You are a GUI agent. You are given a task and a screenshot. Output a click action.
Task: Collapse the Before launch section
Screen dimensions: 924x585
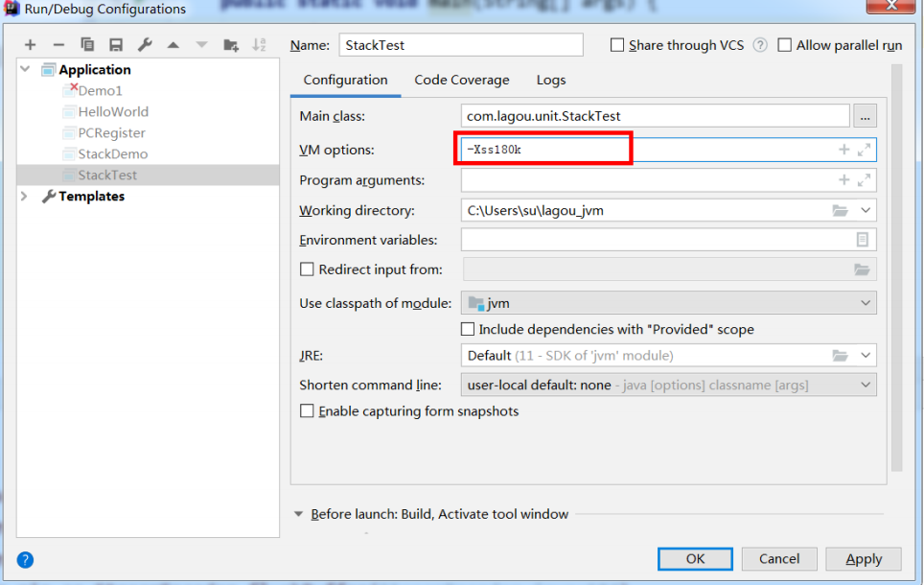(x=299, y=514)
